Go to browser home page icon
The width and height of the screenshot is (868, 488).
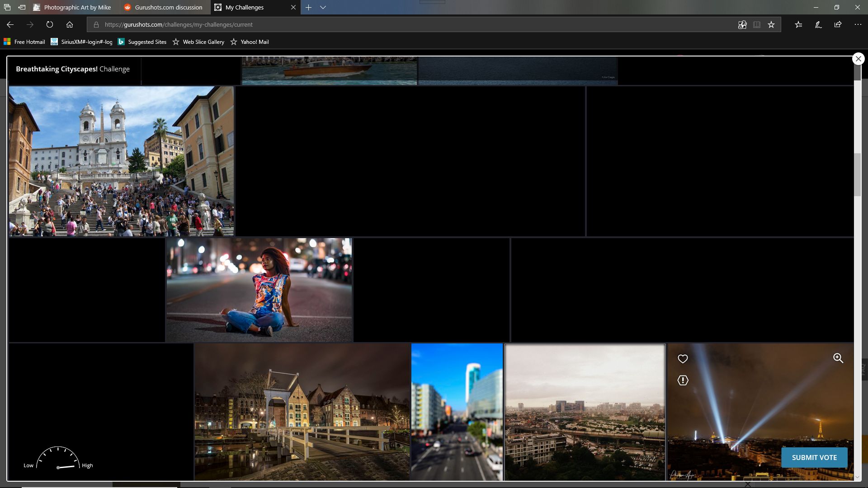pyautogui.click(x=70, y=24)
